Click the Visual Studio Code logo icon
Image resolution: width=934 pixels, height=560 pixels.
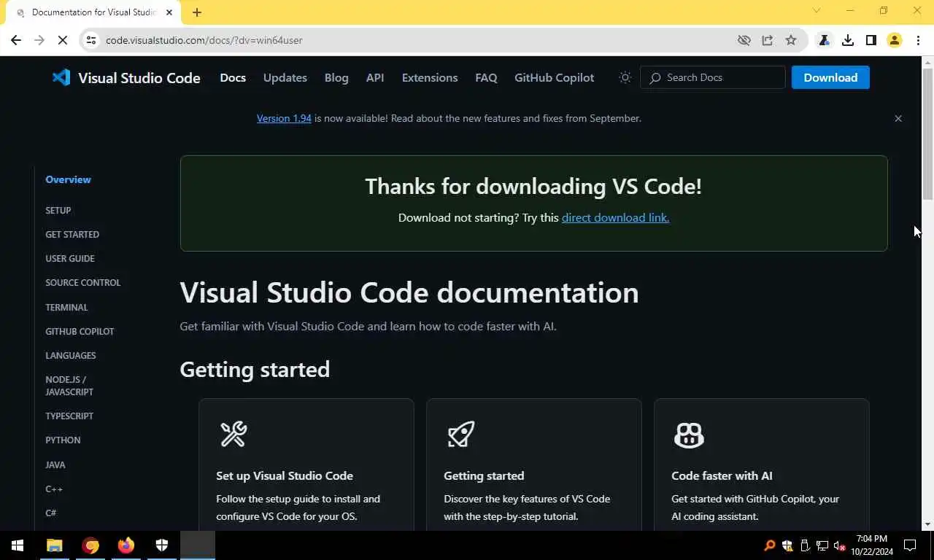pyautogui.click(x=61, y=77)
